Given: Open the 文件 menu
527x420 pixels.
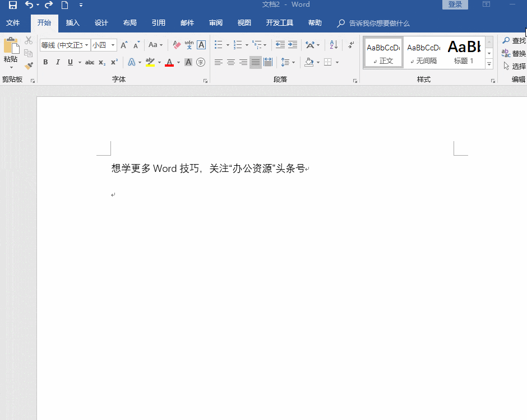Looking at the screenshot, I should 13,23.
